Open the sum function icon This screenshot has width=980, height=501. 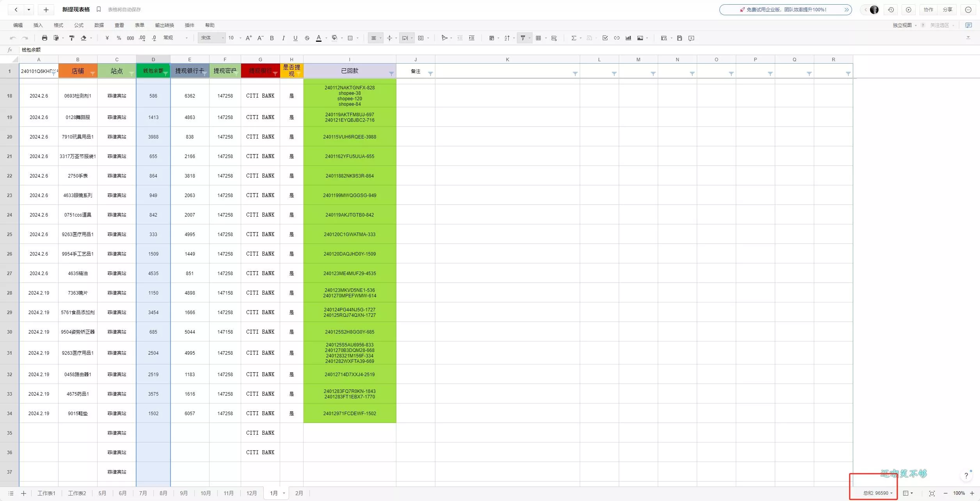[573, 38]
